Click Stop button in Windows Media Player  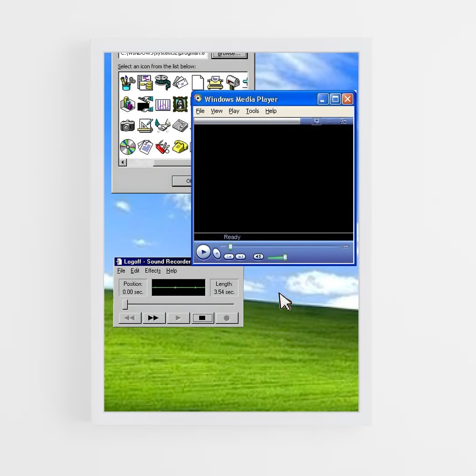point(217,253)
